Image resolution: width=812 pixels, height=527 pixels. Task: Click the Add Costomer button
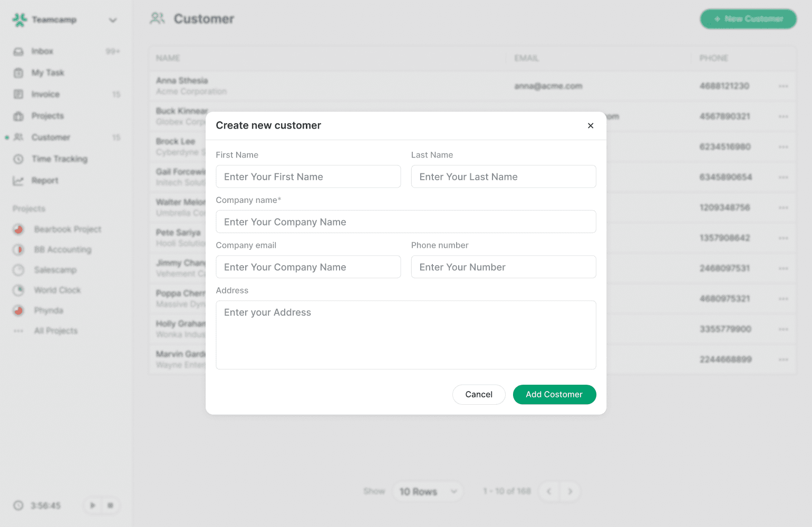click(x=554, y=394)
